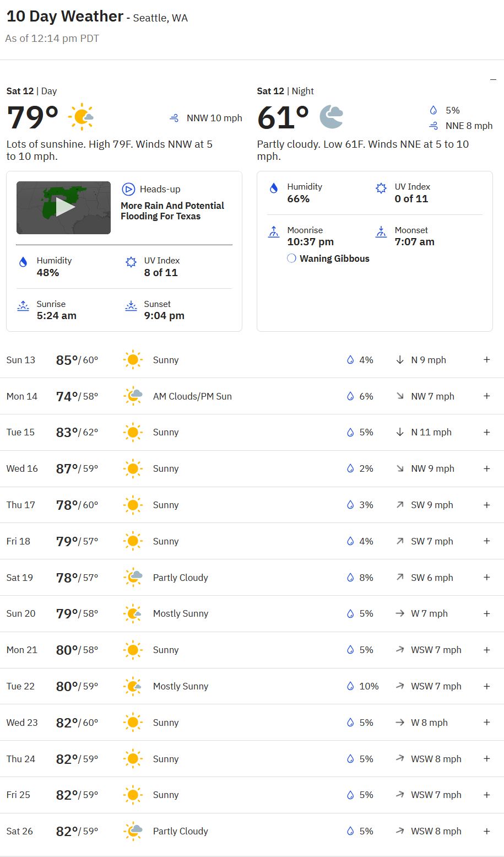Click 'N 11 mph' wind text
The width and height of the screenshot is (504, 857).
431,432
